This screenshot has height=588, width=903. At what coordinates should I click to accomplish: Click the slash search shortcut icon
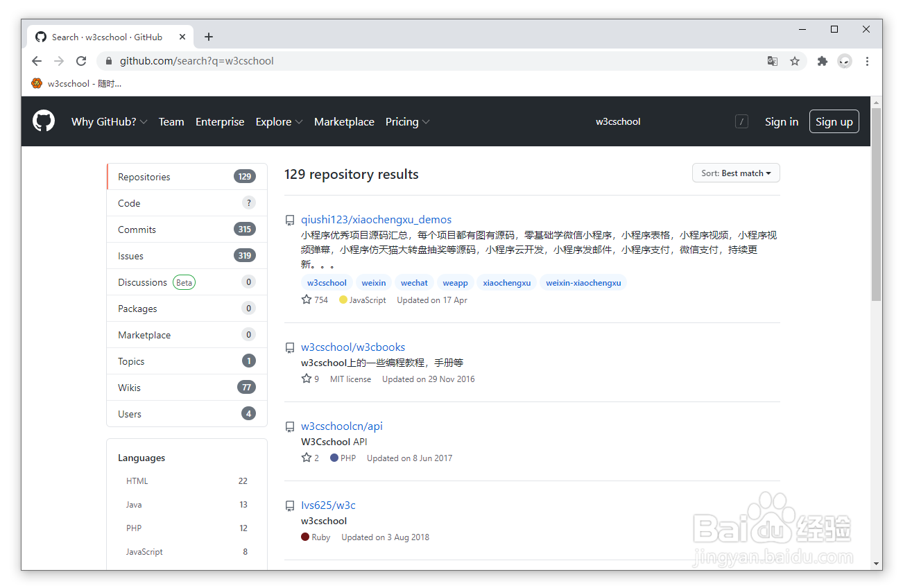(741, 121)
